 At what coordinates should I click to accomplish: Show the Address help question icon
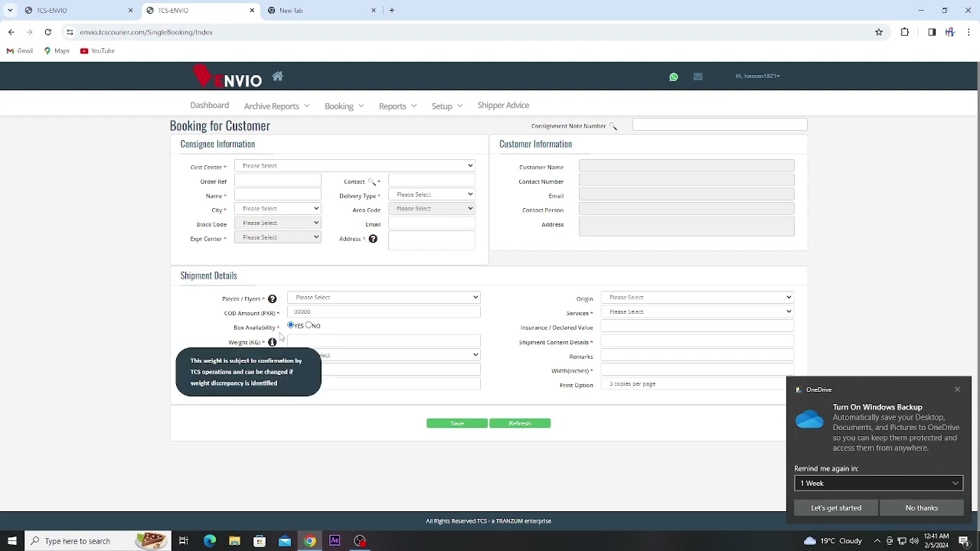373,239
